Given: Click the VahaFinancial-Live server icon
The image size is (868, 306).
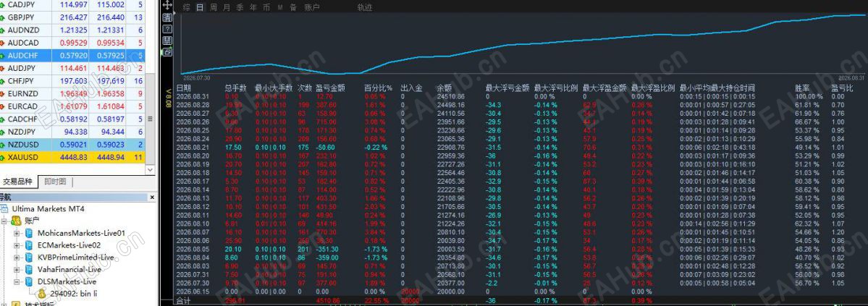Looking at the screenshot, I should click(30, 270).
